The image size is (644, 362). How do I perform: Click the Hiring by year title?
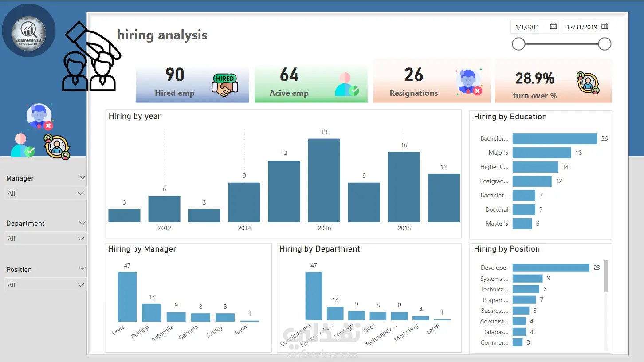click(x=135, y=117)
